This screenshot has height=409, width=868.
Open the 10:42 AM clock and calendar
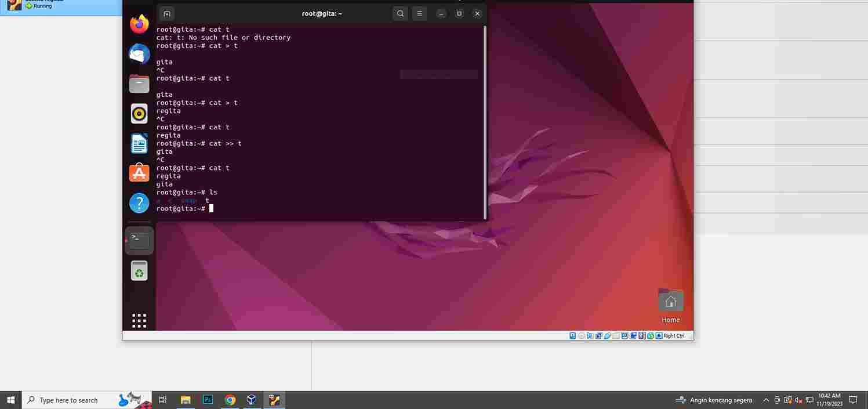(x=830, y=400)
